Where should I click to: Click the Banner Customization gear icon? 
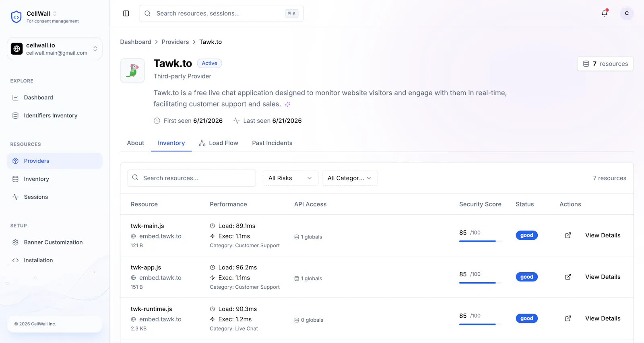(x=15, y=242)
